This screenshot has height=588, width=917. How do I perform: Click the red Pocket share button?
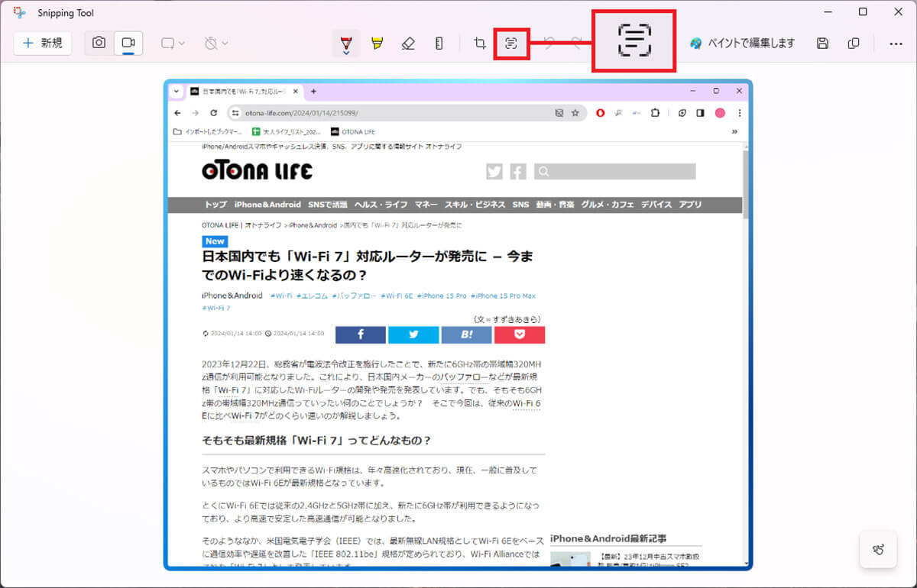point(520,334)
